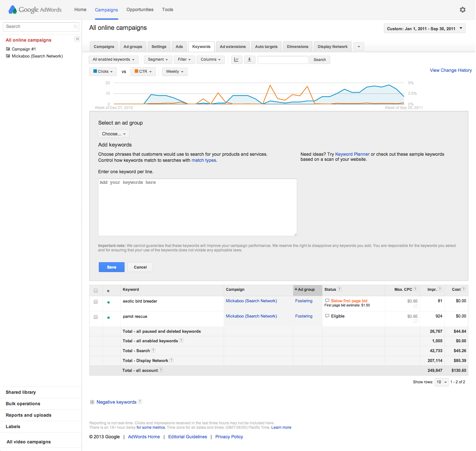Click the download report icon

(x=249, y=60)
